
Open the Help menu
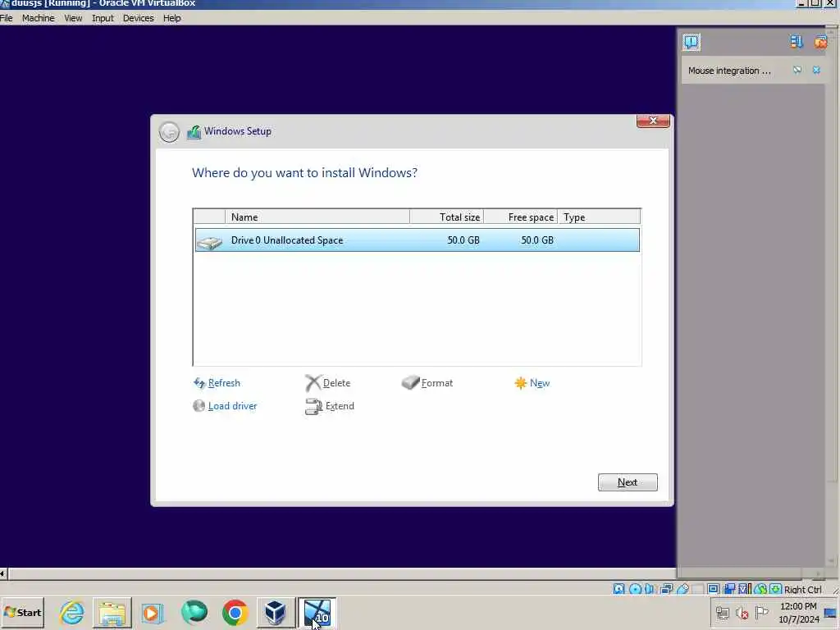click(172, 18)
